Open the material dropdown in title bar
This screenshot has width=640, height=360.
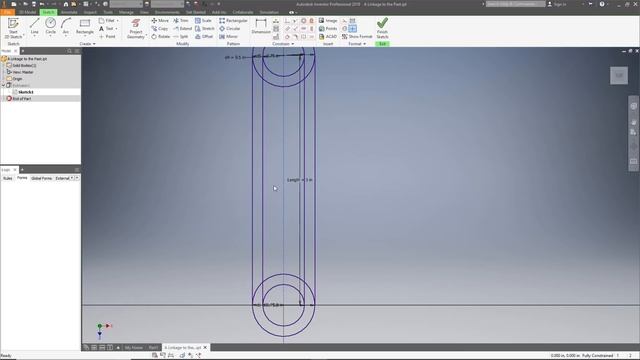126,4
